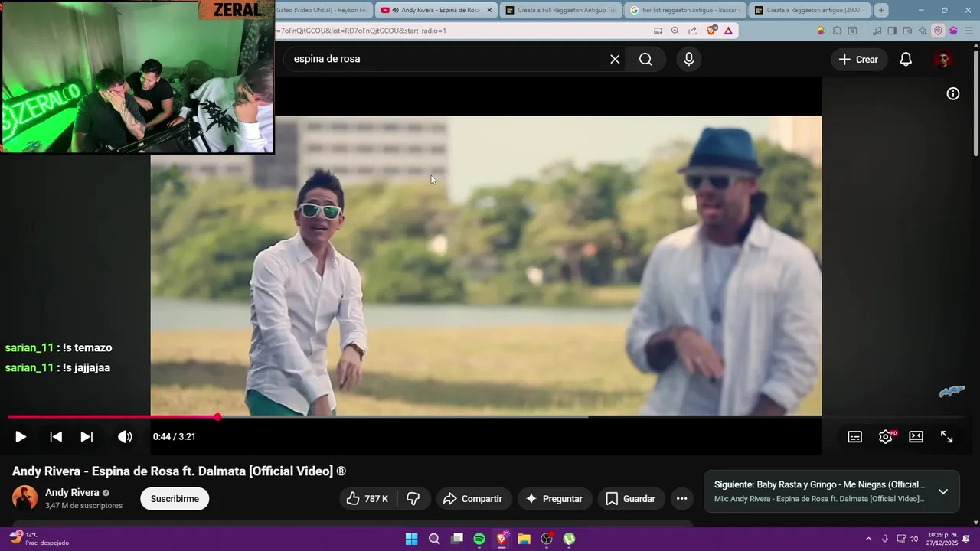Open Brave Rewards triangle icon
980x551 pixels.
coord(728,31)
